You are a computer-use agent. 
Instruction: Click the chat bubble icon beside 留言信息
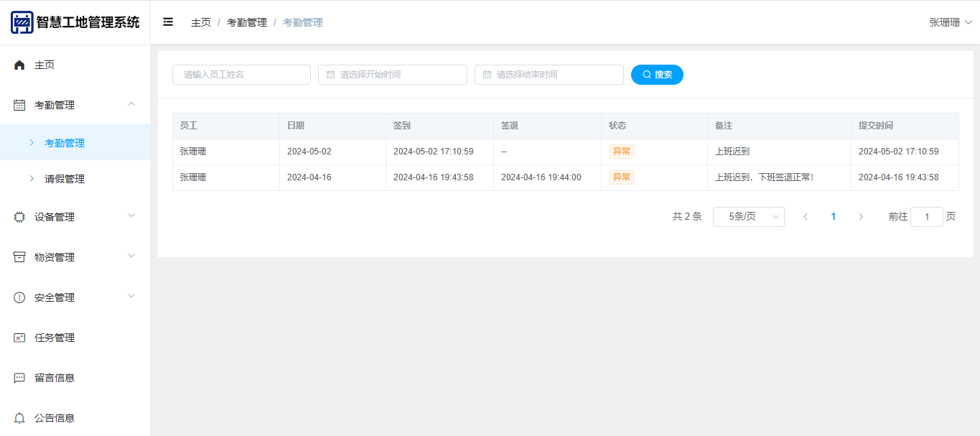[19, 378]
